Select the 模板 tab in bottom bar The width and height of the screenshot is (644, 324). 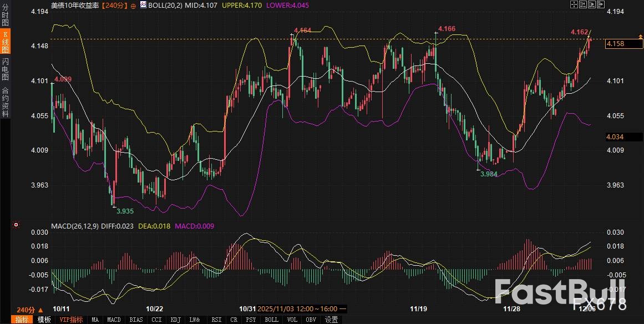tap(44, 320)
